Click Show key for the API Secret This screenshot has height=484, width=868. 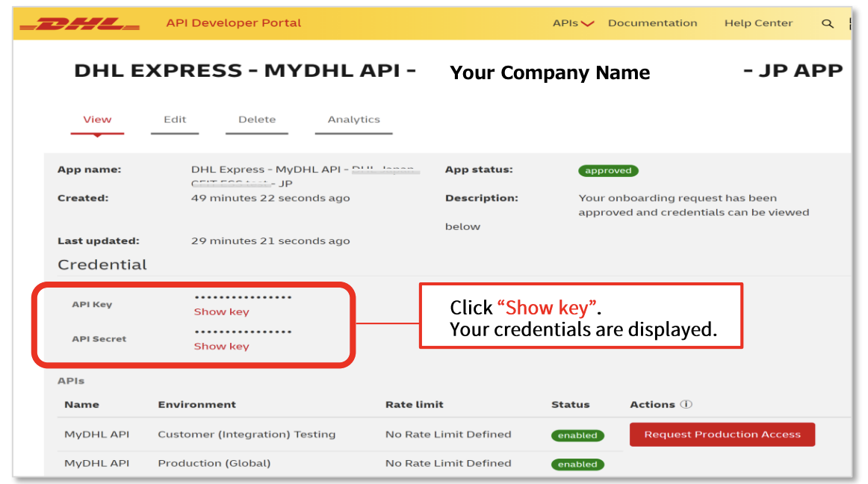(221, 346)
